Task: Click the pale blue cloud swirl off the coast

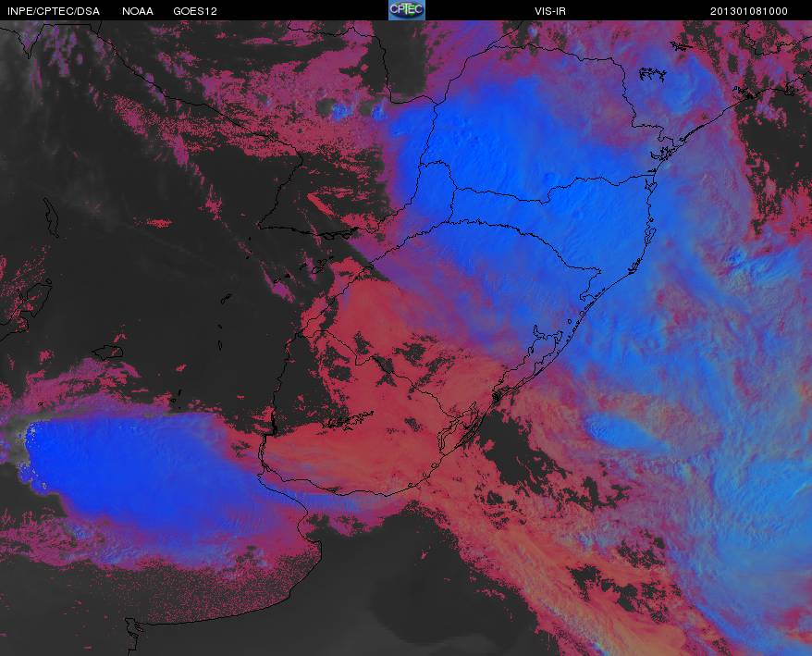Action: click(x=621, y=430)
